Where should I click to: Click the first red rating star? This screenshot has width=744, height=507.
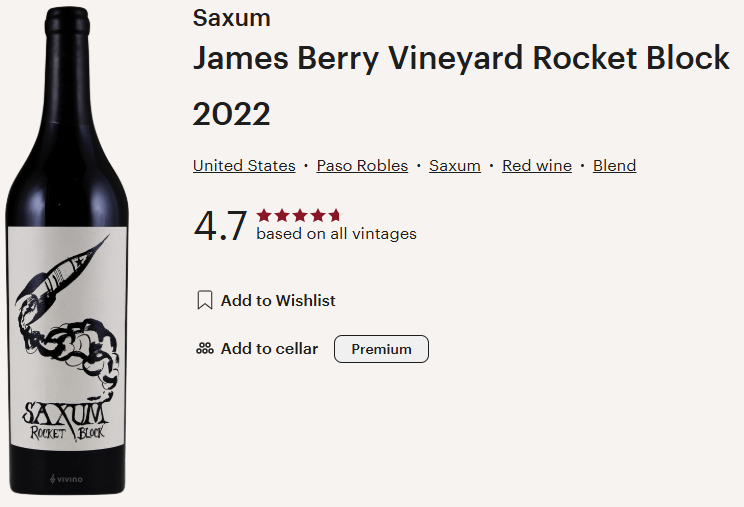click(x=263, y=215)
